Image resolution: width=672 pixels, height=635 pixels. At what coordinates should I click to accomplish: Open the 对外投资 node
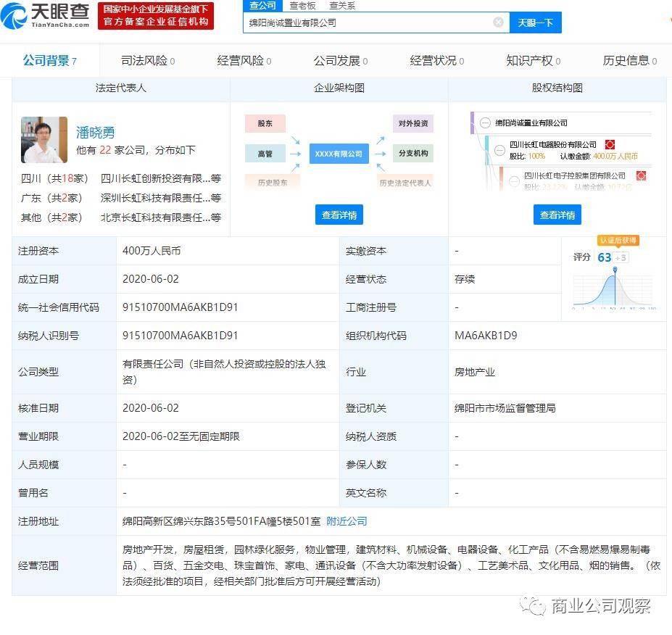(413, 123)
